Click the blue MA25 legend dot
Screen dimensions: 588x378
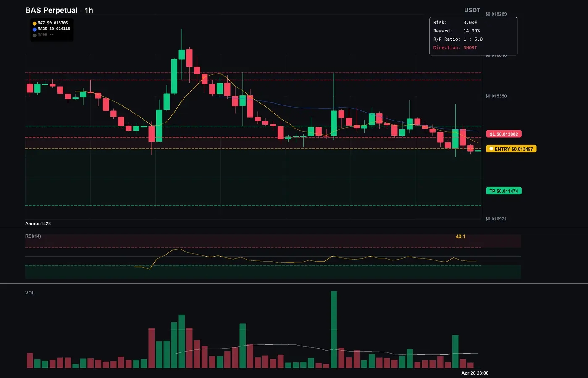pyautogui.click(x=34, y=29)
